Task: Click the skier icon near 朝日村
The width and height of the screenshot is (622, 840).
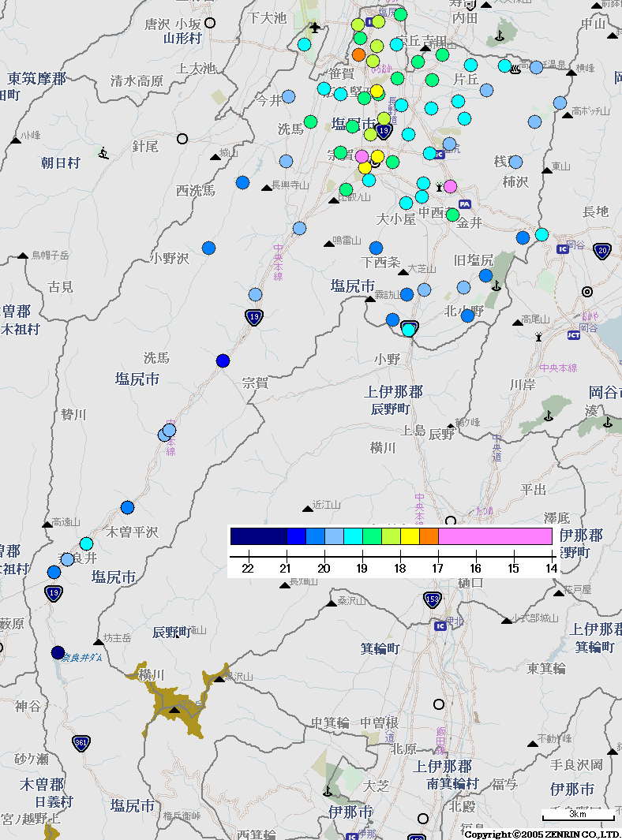Action: (103, 151)
